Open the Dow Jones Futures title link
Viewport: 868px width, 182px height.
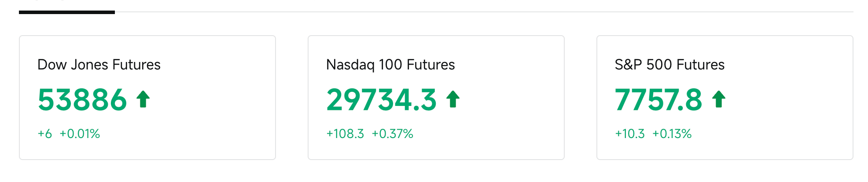click(99, 65)
